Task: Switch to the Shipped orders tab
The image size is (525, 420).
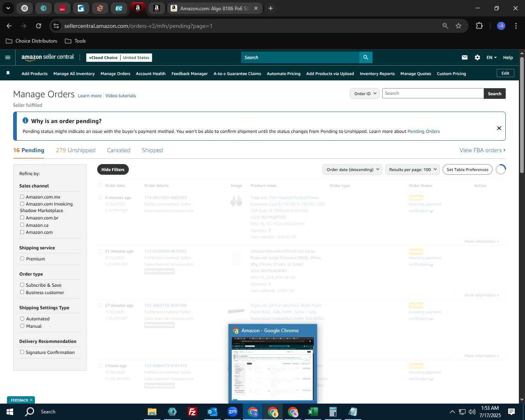Action: pyautogui.click(x=152, y=150)
